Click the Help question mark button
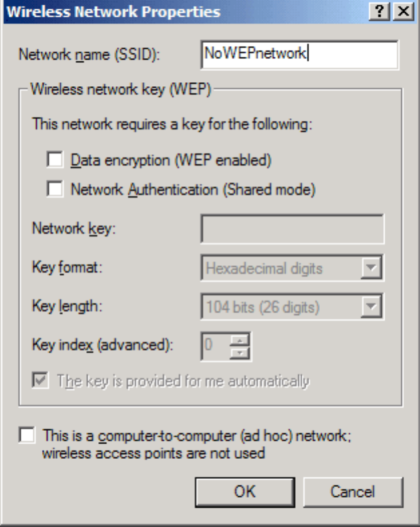This screenshot has width=420, height=527. pos(383,11)
